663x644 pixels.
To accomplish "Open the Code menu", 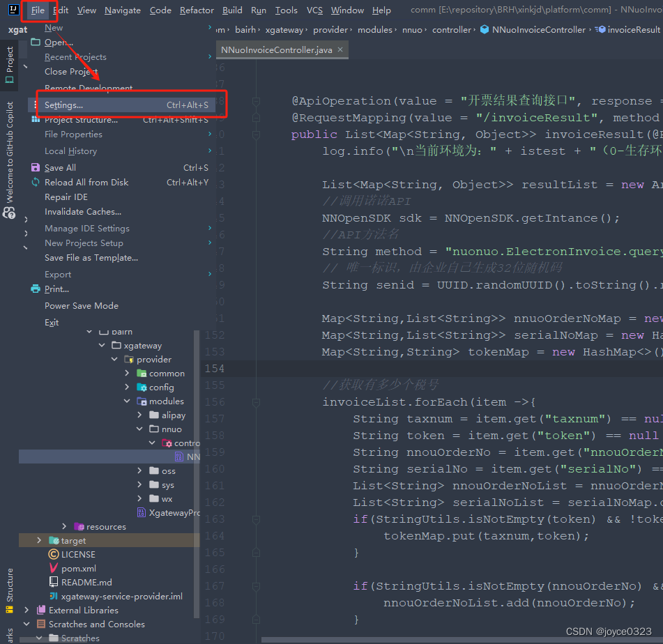I will (x=160, y=10).
